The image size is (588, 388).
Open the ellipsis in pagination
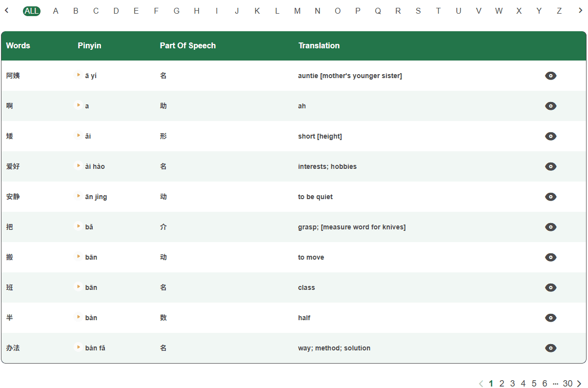[x=558, y=384]
